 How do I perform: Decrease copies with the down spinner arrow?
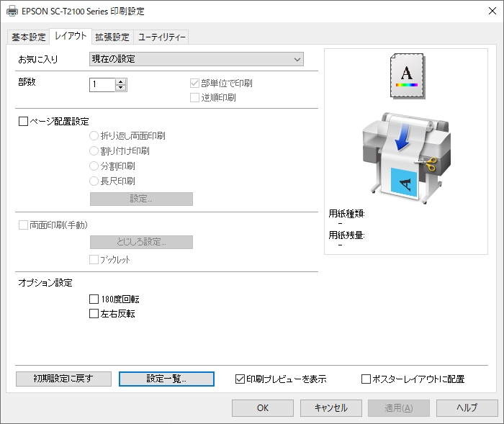(x=121, y=88)
